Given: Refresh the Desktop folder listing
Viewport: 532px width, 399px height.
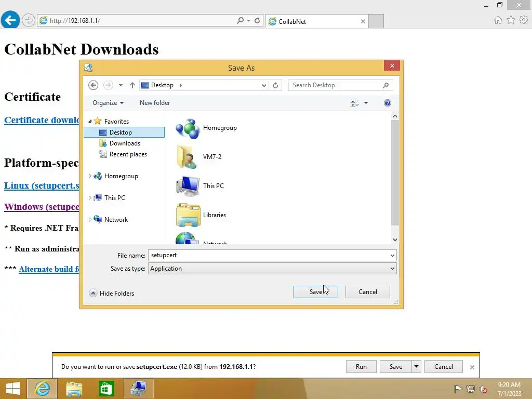Looking at the screenshot, I should [x=275, y=85].
